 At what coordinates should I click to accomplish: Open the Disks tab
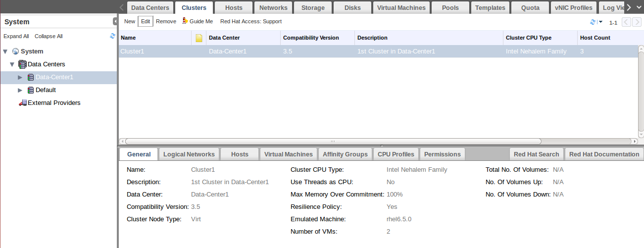tap(352, 7)
